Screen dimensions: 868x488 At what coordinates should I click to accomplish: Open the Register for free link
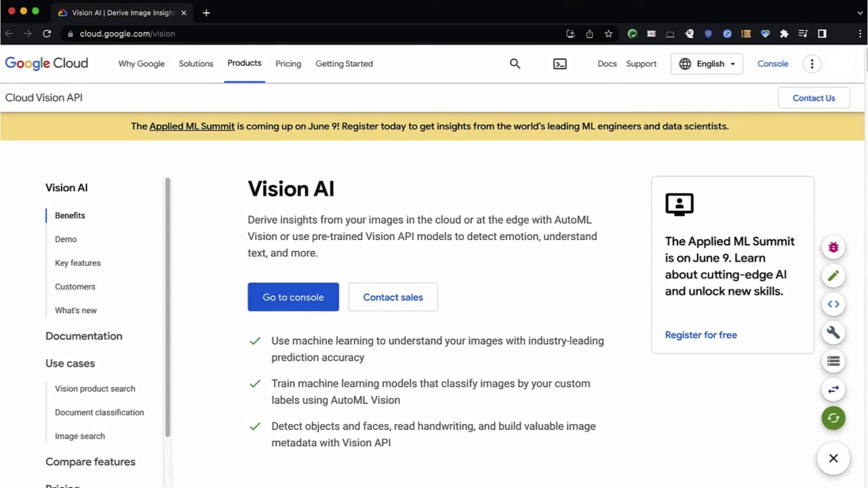tap(701, 334)
